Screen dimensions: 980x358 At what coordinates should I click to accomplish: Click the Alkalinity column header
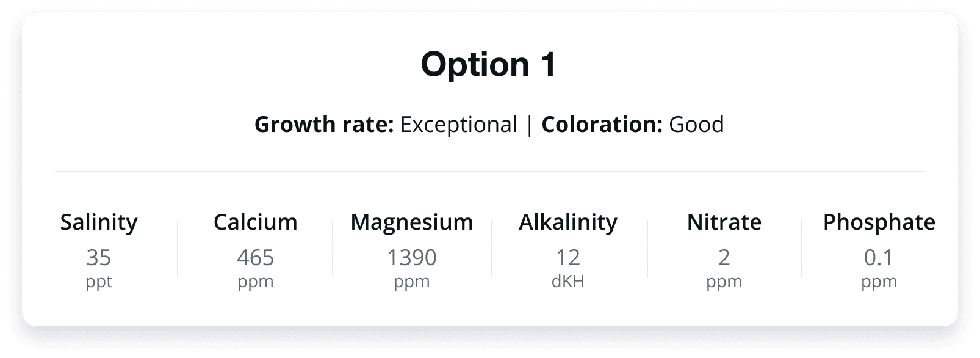568,222
